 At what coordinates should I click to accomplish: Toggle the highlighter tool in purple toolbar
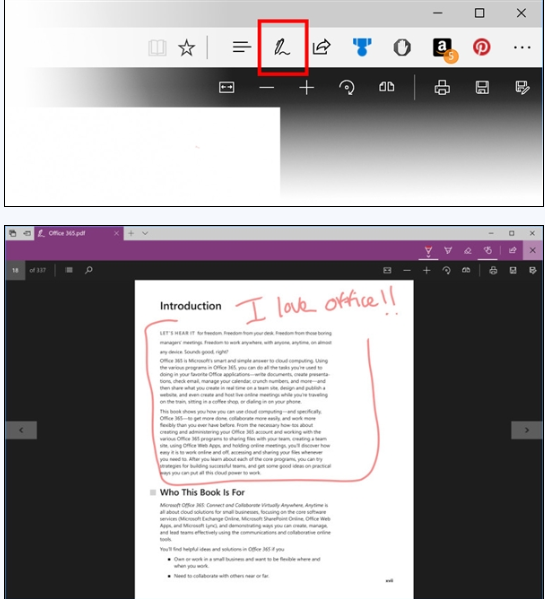tap(448, 251)
